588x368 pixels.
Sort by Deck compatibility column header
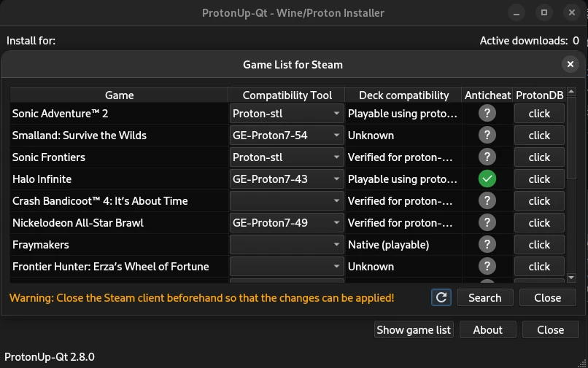pos(403,95)
